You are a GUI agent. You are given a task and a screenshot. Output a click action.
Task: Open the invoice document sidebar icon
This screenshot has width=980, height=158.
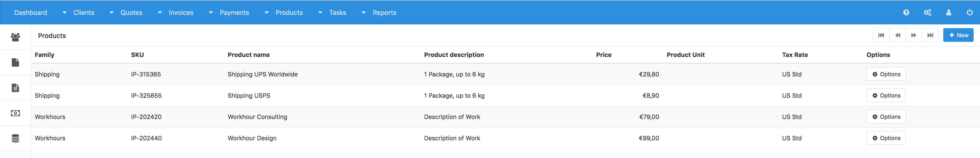[x=15, y=88]
